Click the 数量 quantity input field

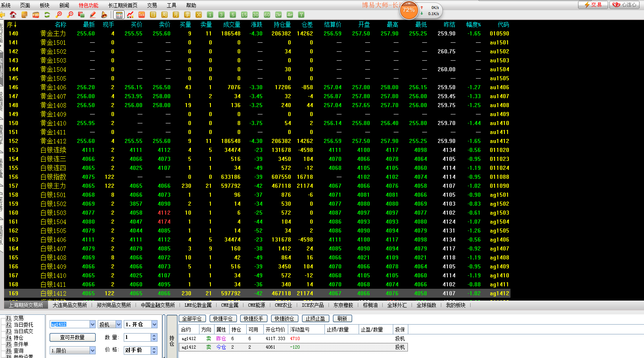pyautogui.click(x=137, y=337)
